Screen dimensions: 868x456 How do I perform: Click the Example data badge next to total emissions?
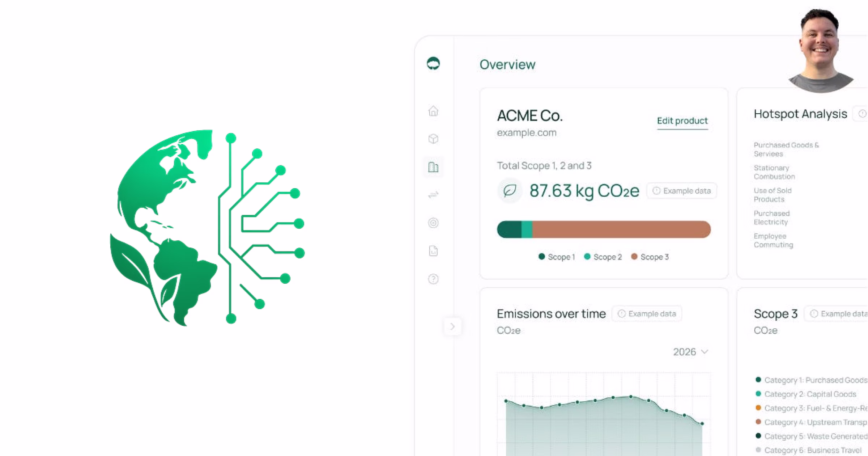point(682,191)
